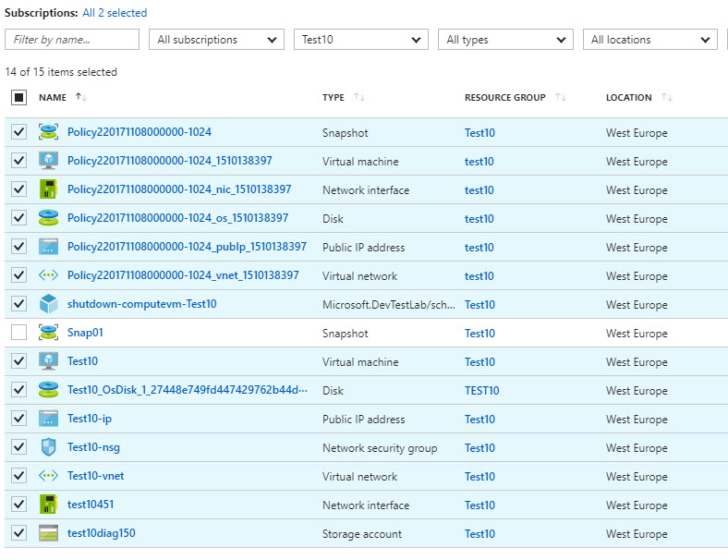Screen dimensions: 728x560
Task: Click the disk icon for Policy220171108000000-1024_os_1510138397
Action: [x=48, y=218]
